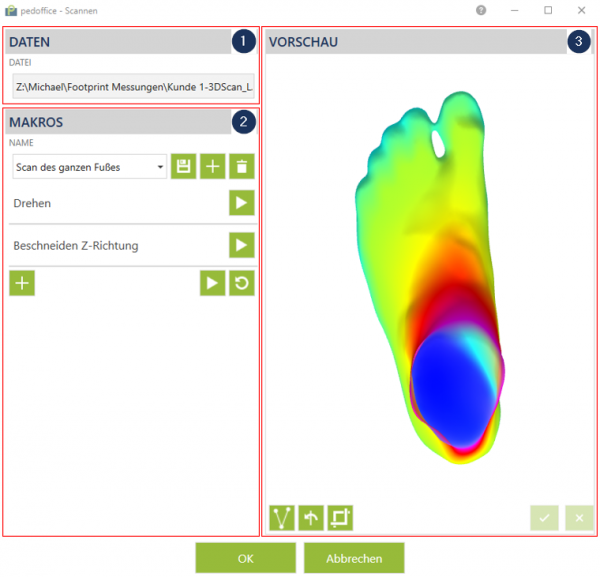Cancel the preview edit with the X icon
The width and height of the screenshot is (600, 577).
[579, 518]
